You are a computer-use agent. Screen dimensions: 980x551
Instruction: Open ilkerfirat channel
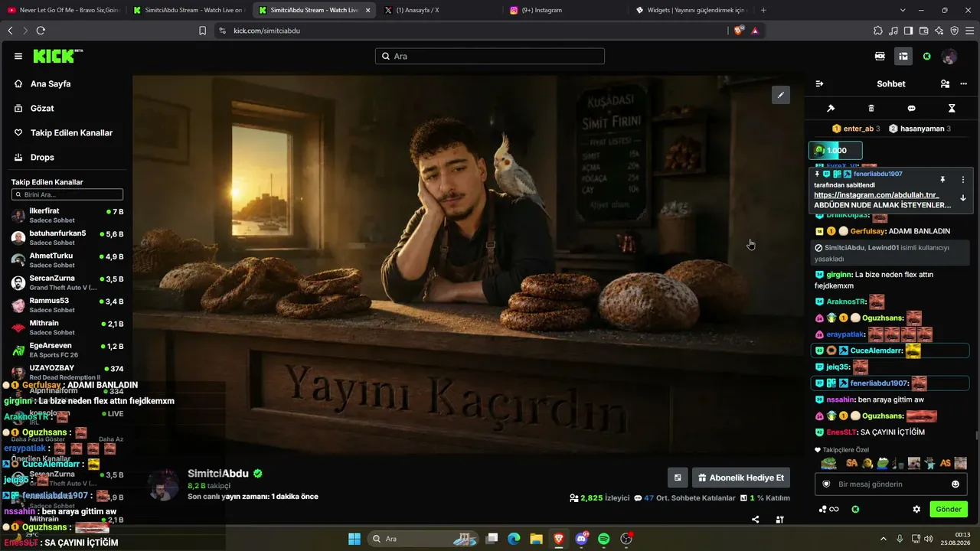[x=67, y=215]
